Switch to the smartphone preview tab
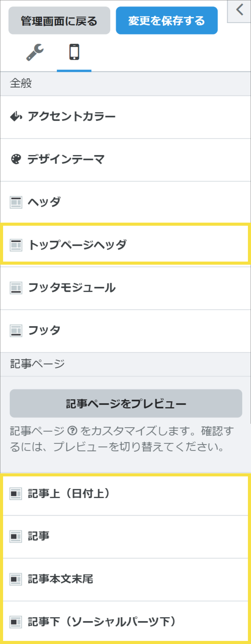 click(x=74, y=52)
